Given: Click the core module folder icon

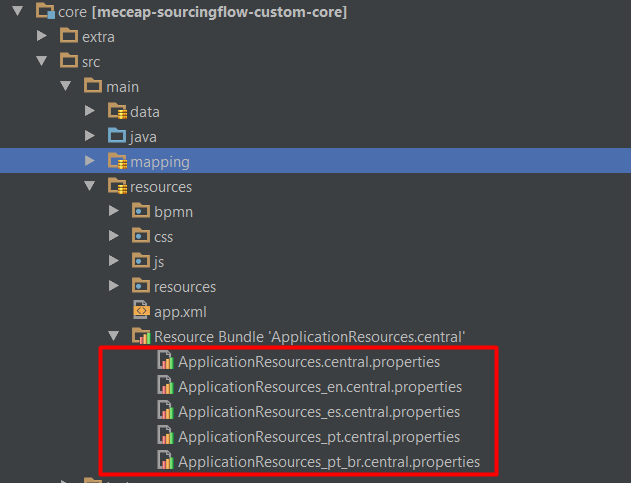Looking at the screenshot, I should point(44,12).
